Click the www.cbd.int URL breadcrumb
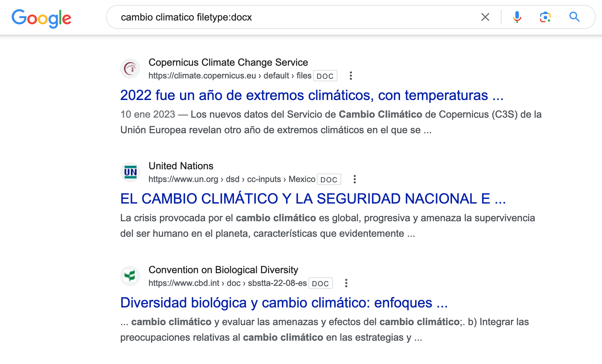 tap(184, 283)
